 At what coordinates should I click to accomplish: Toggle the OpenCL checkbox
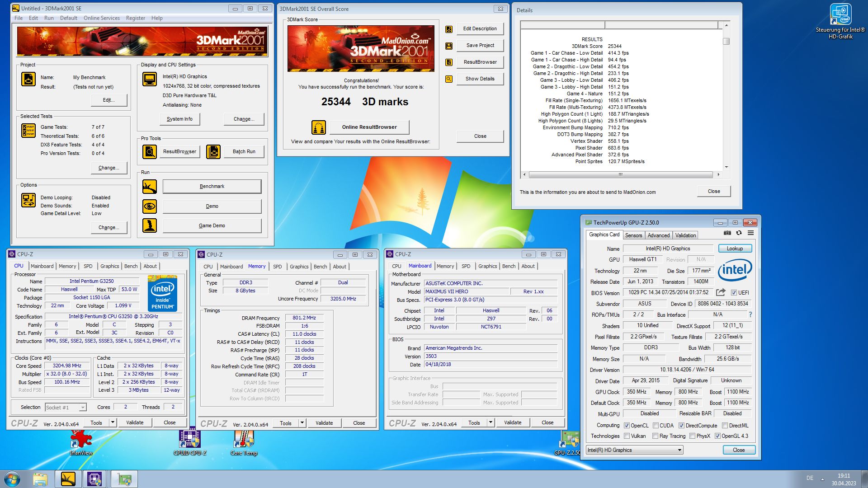[x=627, y=426]
